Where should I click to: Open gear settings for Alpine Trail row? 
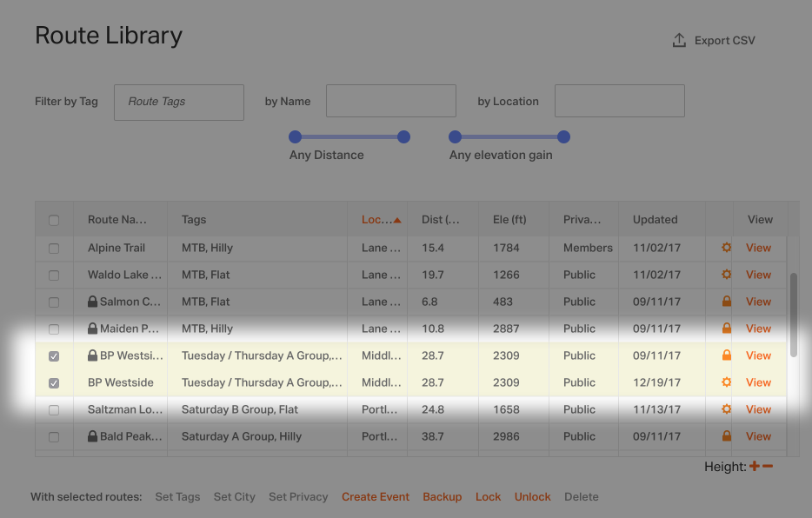(727, 248)
